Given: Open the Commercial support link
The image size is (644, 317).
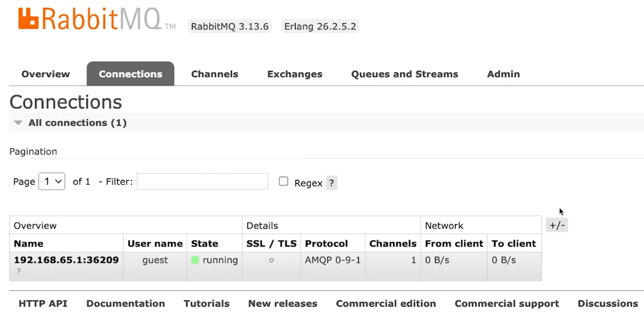Looking at the screenshot, I should (507, 304).
